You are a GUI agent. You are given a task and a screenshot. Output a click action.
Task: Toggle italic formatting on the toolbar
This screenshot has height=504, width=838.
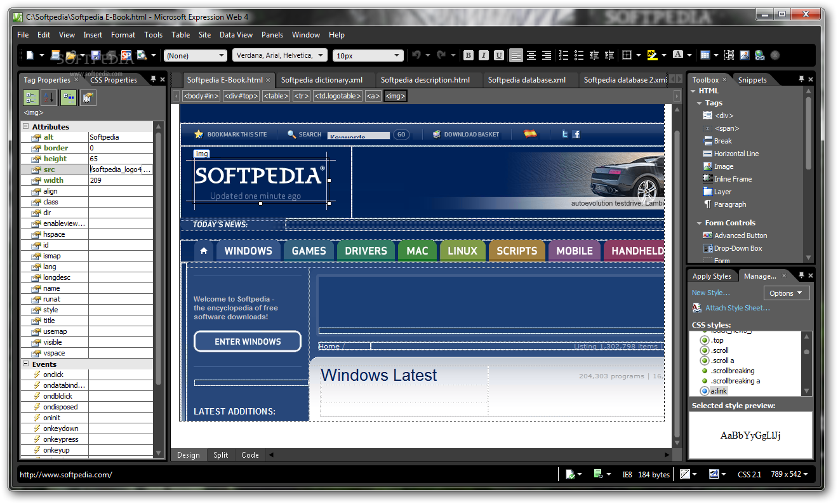click(x=484, y=55)
